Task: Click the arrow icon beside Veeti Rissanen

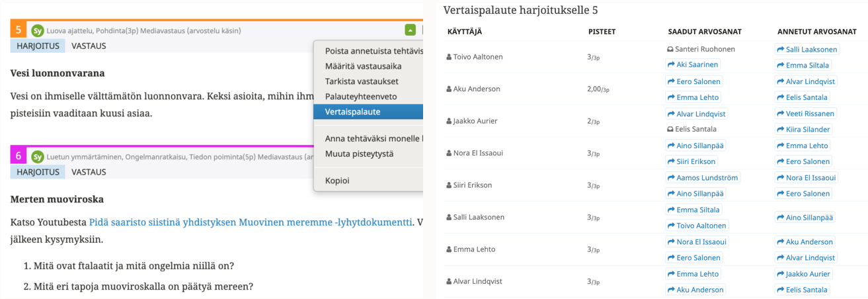Action: (780, 113)
